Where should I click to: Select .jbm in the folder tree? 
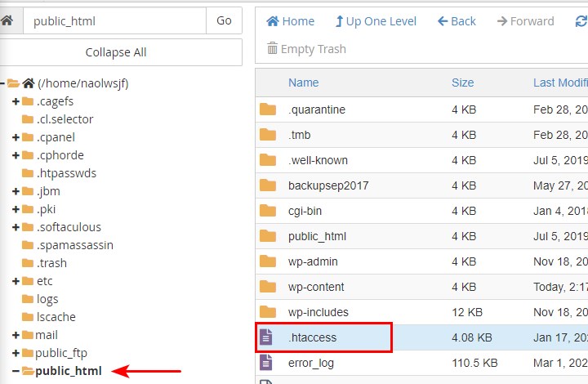coord(48,191)
